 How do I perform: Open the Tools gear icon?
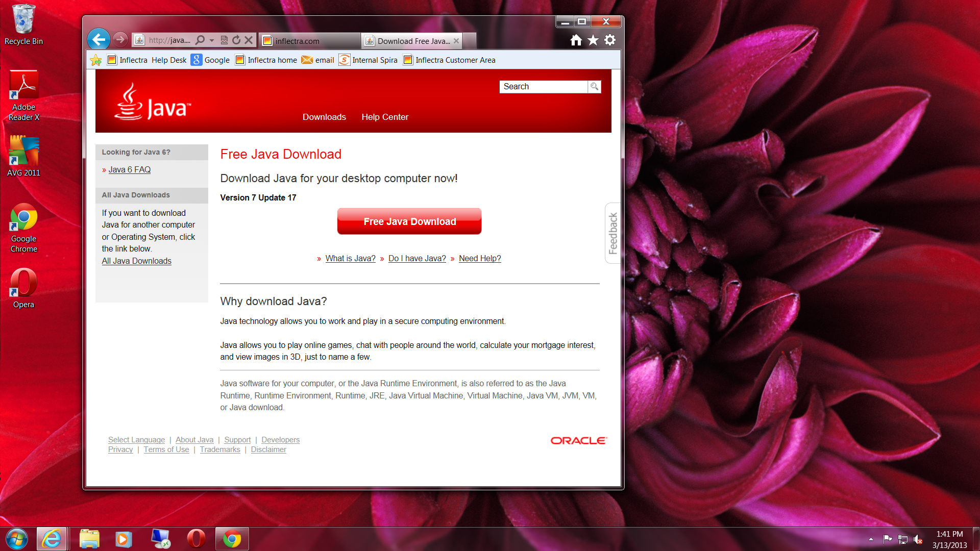[610, 40]
